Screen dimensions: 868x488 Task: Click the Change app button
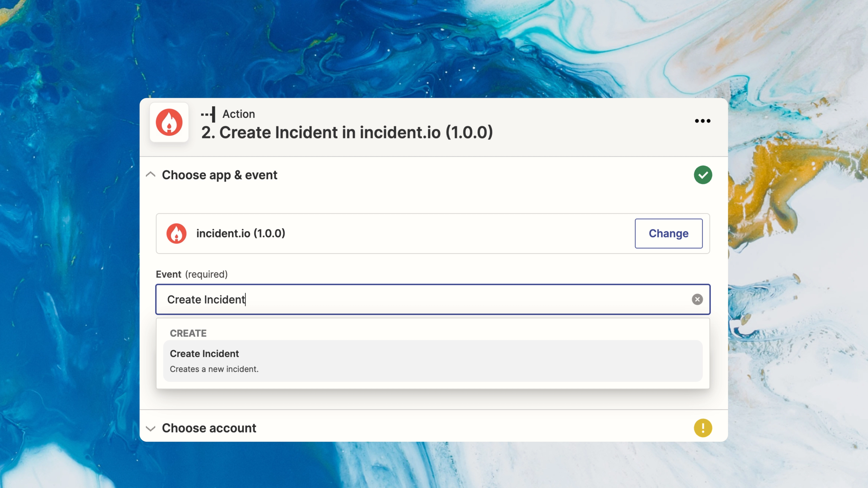[x=669, y=233]
